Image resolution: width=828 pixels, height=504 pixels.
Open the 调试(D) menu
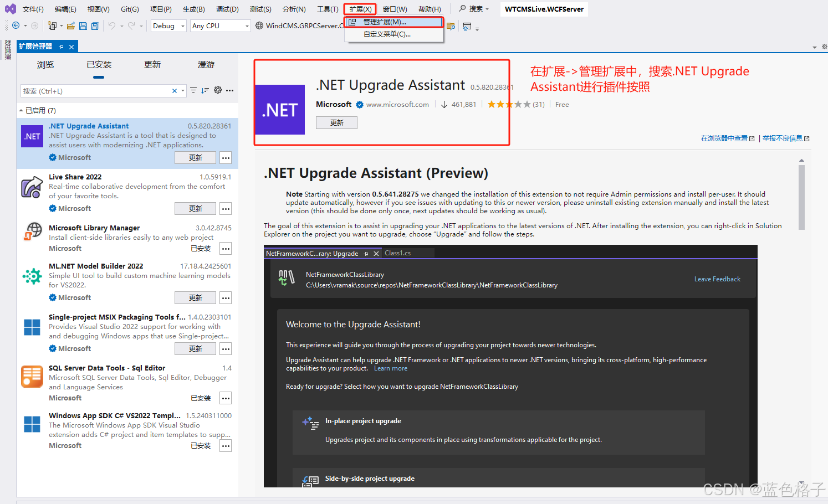pyautogui.click(x=227, y=9)
